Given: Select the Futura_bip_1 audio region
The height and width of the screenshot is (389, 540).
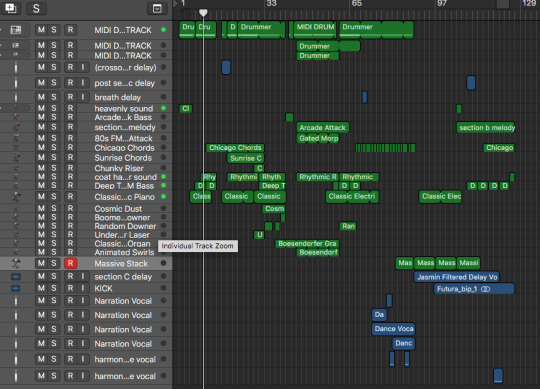Looking at the screenshot, I should point(474,289).
